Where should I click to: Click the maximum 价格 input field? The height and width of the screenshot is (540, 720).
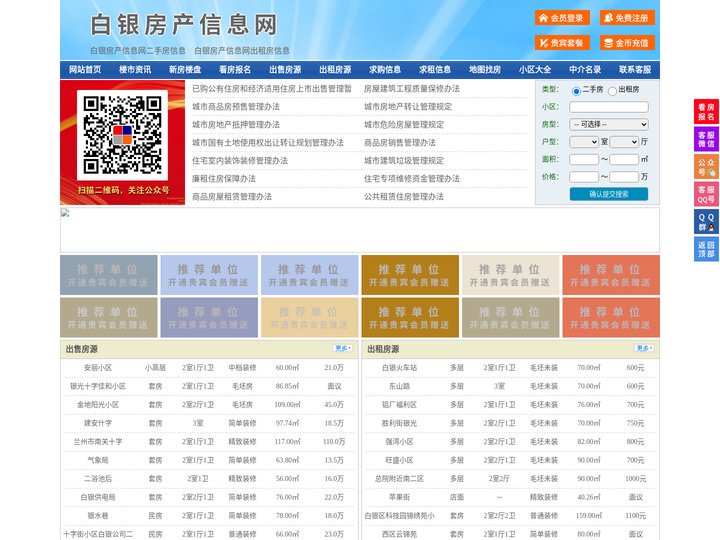(624, 177)
